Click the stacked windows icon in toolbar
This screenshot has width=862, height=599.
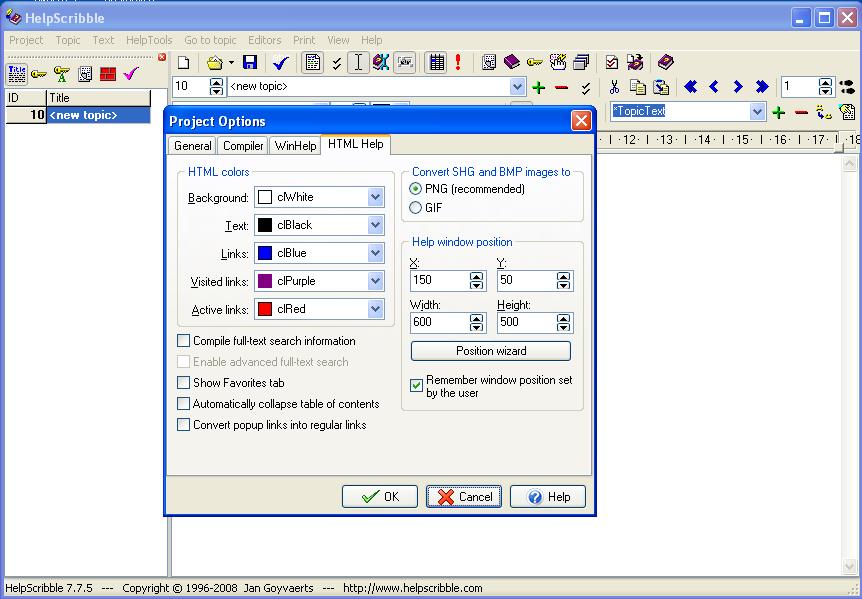[581, 62]
